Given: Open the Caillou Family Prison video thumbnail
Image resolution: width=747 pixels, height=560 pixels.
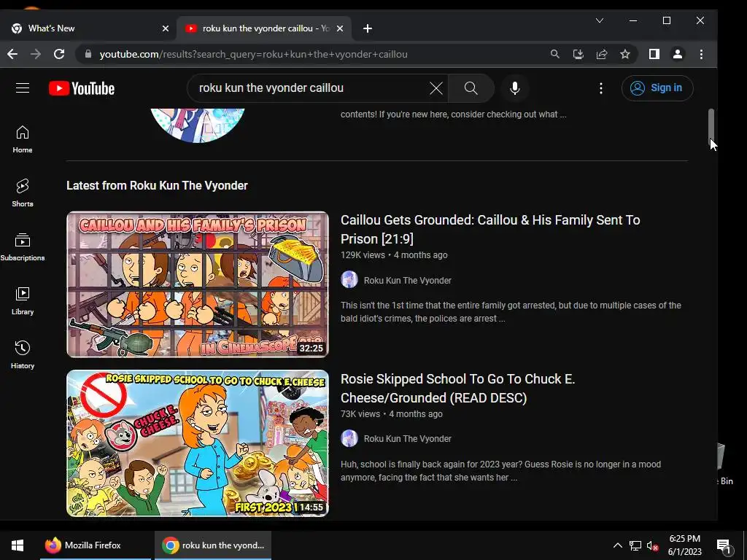Looking at the screenshot, I should (198, 284).
